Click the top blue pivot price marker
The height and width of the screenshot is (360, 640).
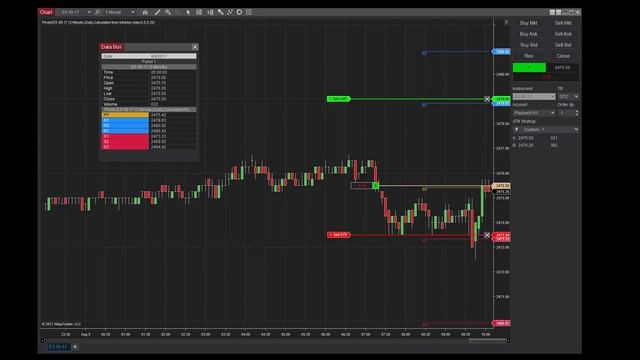[502, 52]
